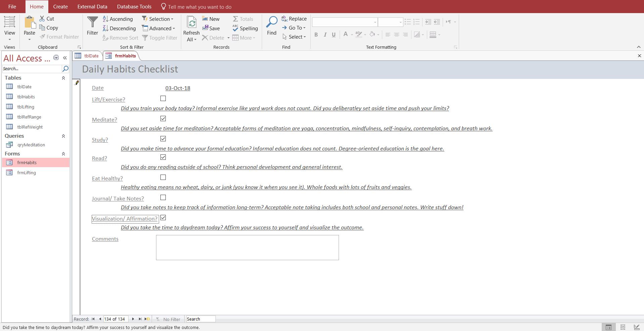Open the External Data ribbon tab
Viewport: 644px width, 331px height.
(x=92, y=7)
